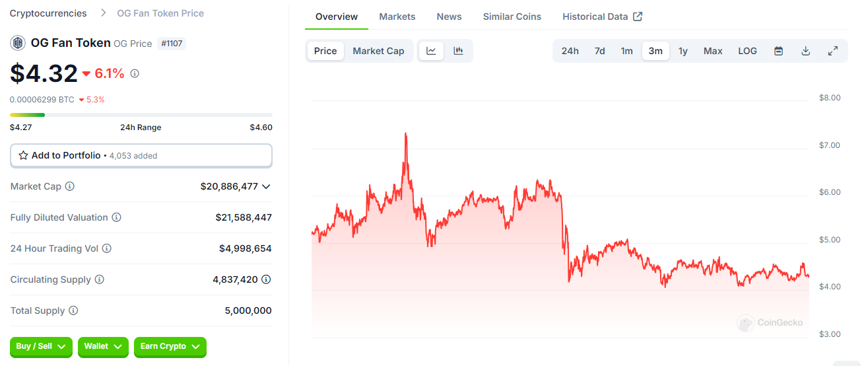Switch to line chart view icon
The width and height of the screenshot is (868, 366).
tap(432, 51)
